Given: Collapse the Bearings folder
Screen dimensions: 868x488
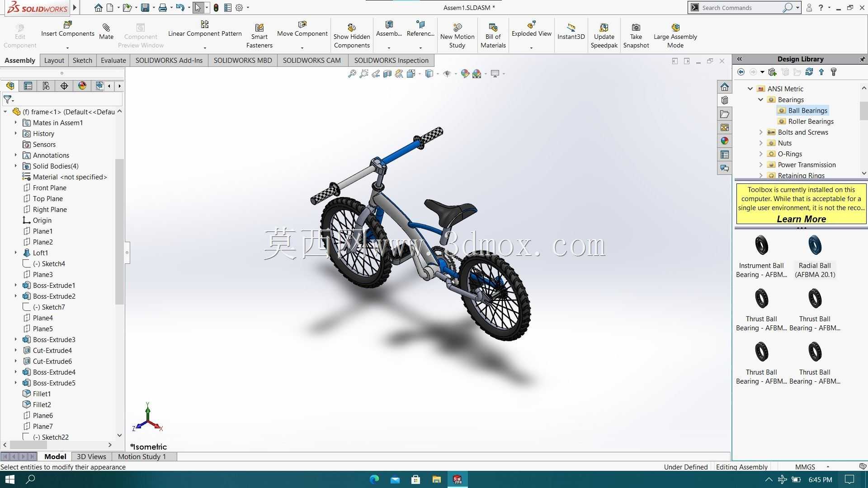Looking at the screenshot, I should 761,100.
